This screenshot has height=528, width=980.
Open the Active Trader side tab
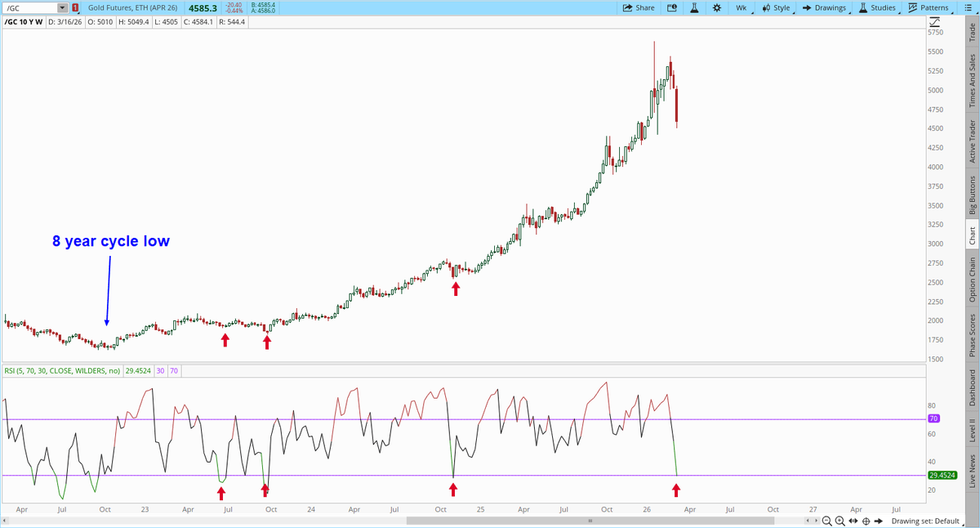click(972, 141)
